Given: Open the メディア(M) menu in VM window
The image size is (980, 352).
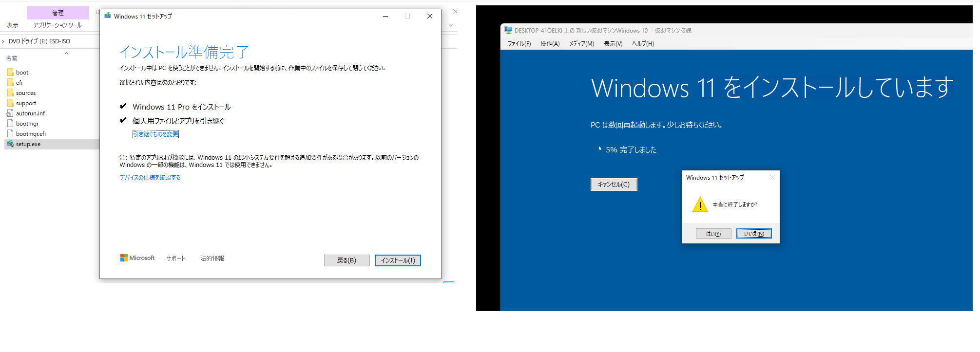Looking at the screenshot, I should pyautogui.click(x=582, y=44).
